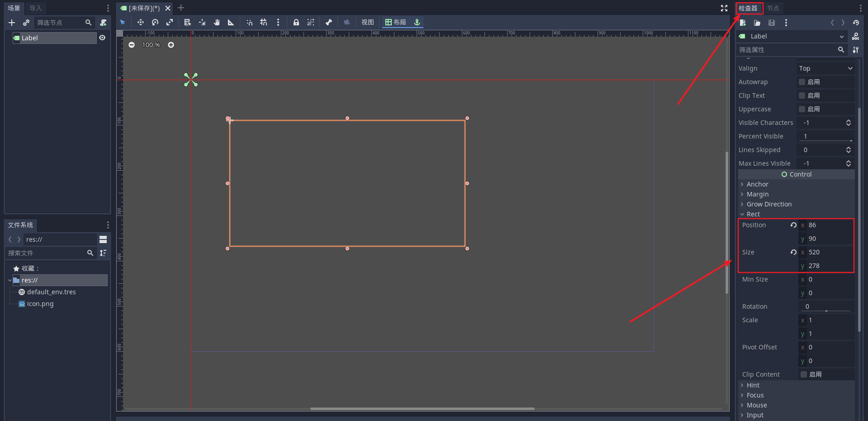The width and height of the screenshot is (868, 421).
Task: Select the arrow Select Mode tool
Action: (x=123, y=22)
